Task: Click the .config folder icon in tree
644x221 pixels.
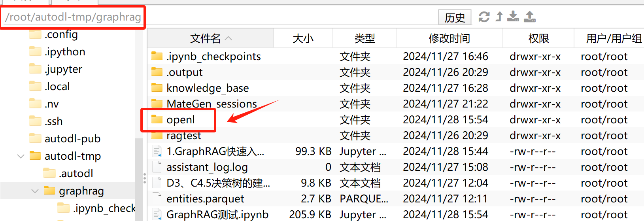Action: pos(35,34)
